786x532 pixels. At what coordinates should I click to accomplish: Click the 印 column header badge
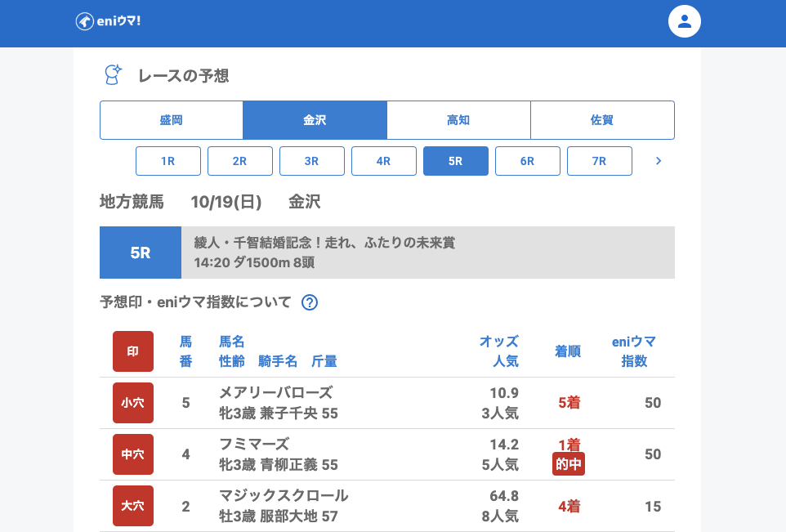pos(133,351)
